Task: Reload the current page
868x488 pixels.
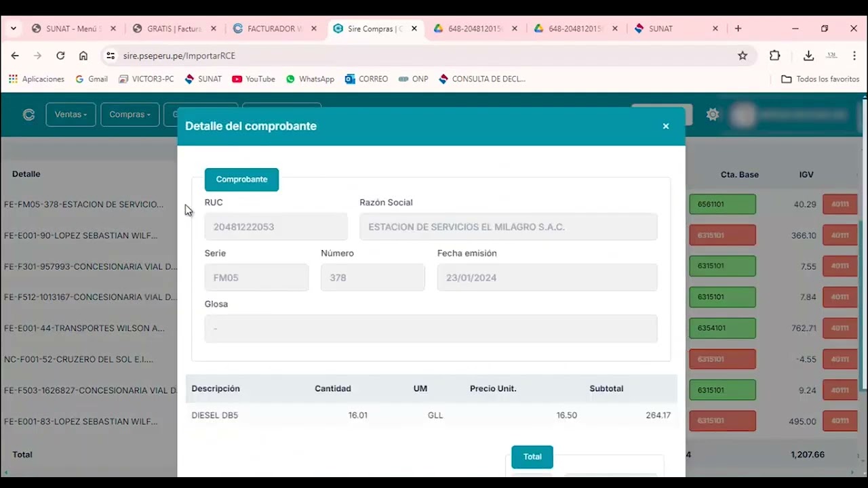Action: [60, 56]
